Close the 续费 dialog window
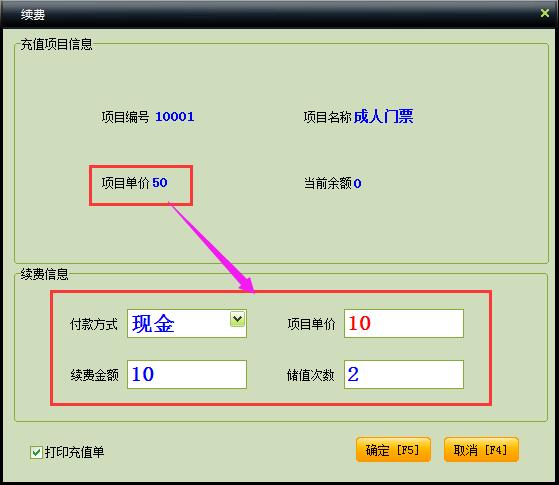The width and height of the screenshot is (559, 485). (544, 13)
